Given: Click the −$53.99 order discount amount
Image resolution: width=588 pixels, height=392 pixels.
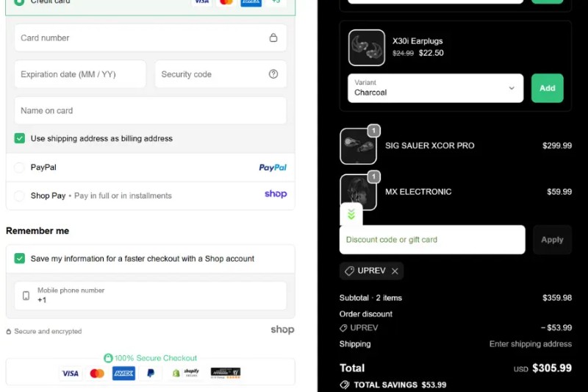Looking at the screenshot, I should (x=556, y=328).
